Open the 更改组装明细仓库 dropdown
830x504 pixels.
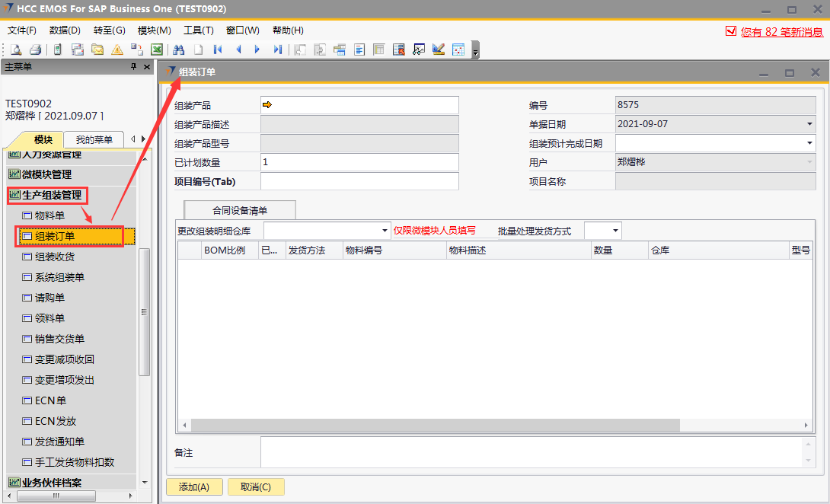point(385,231)
